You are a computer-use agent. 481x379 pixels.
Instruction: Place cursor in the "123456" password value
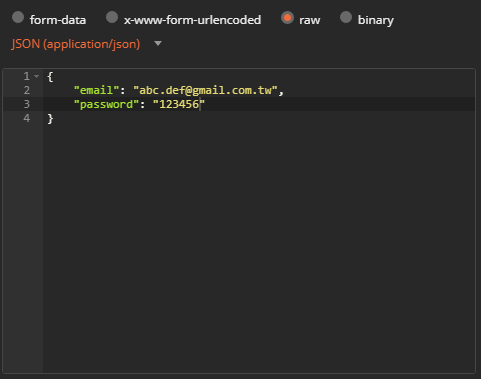(x=179, y=104)
